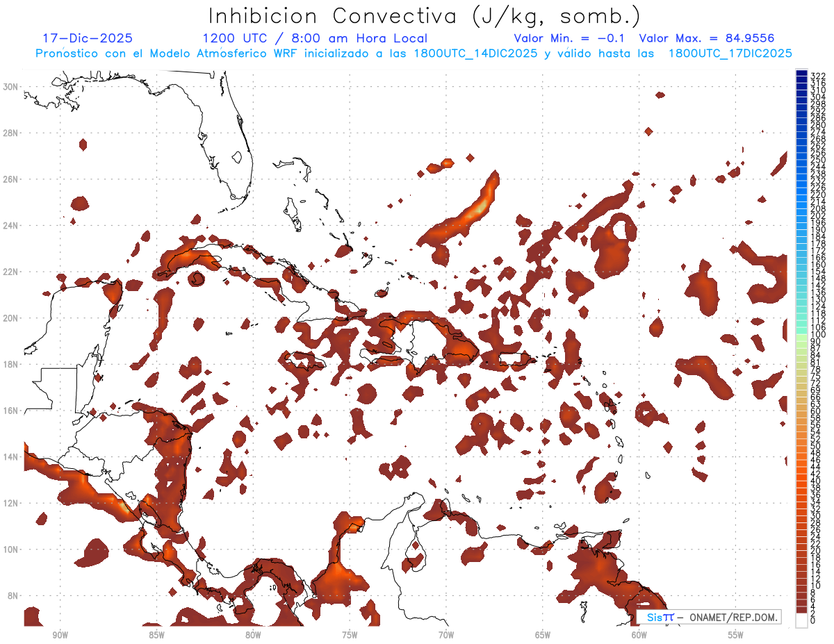Select the "Valor Min. = -0.1" readout
This screenshot has height=644, width=834.
570,38
